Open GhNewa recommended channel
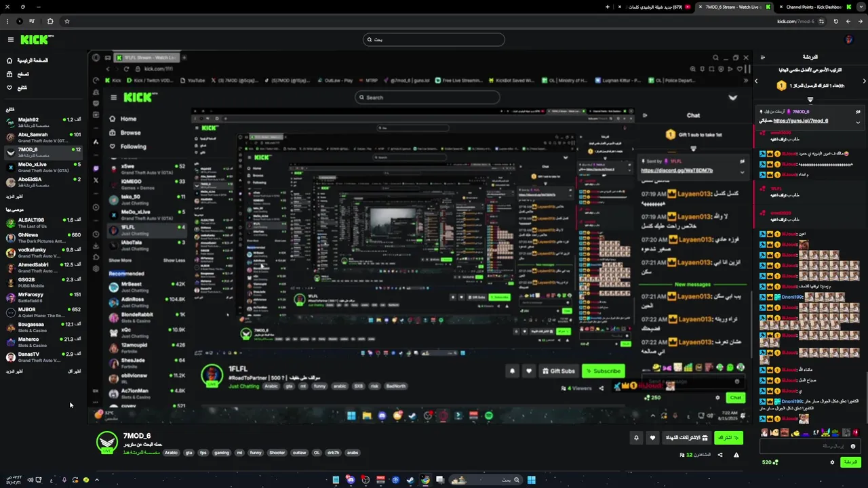 pos(43,237)
